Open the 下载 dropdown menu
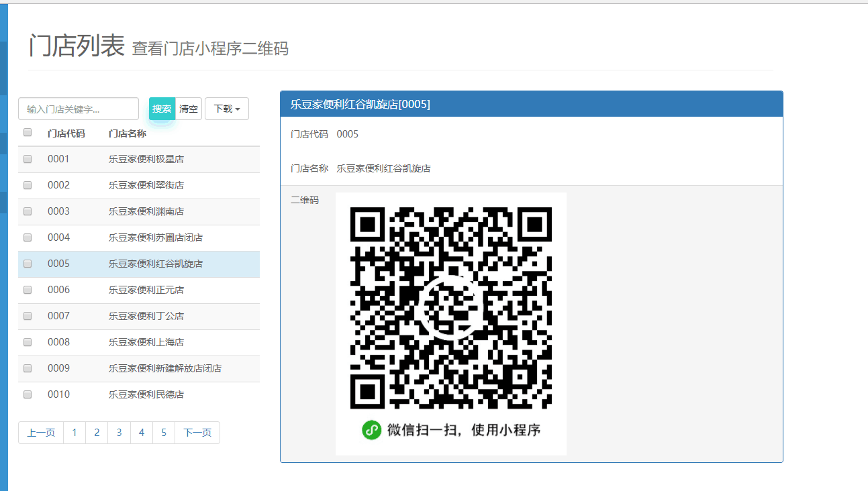This screenshot has width=868, height=491. coord(227,109)
